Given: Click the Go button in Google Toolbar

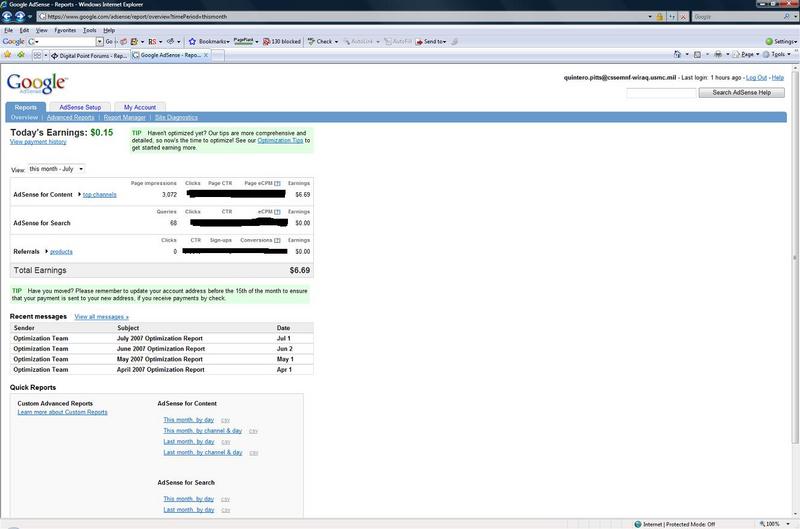Looking at the screenshot, I should tap(109, 41).
